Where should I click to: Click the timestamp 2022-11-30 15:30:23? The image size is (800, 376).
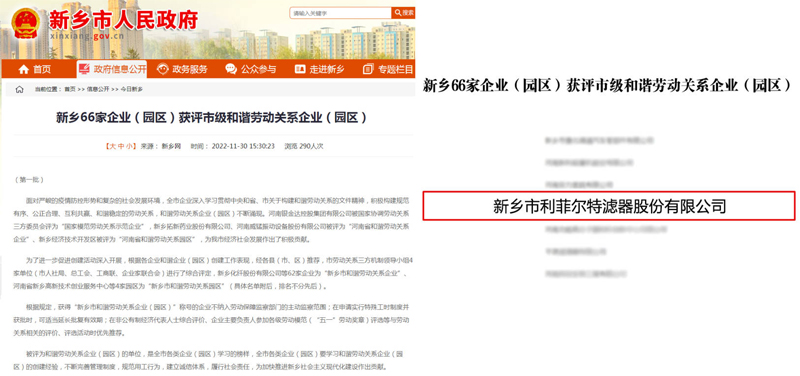[x=243, y=146]
